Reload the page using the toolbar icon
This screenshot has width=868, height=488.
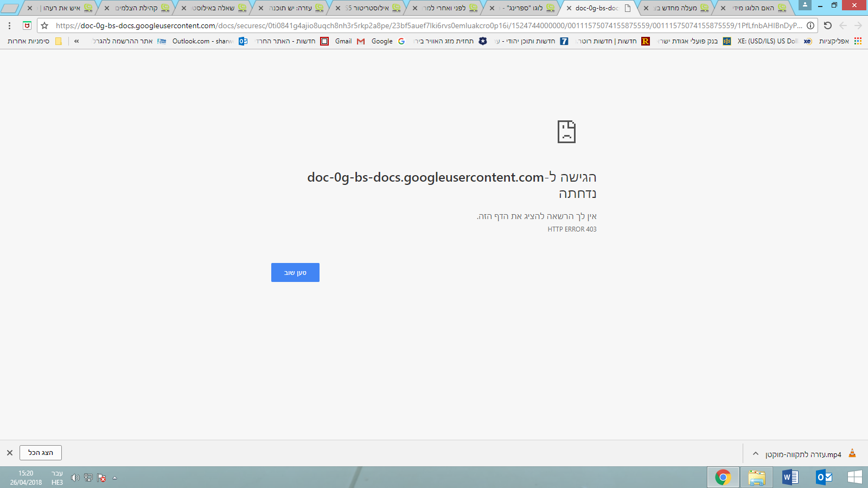pyautogui.click(x=828, y=25)
